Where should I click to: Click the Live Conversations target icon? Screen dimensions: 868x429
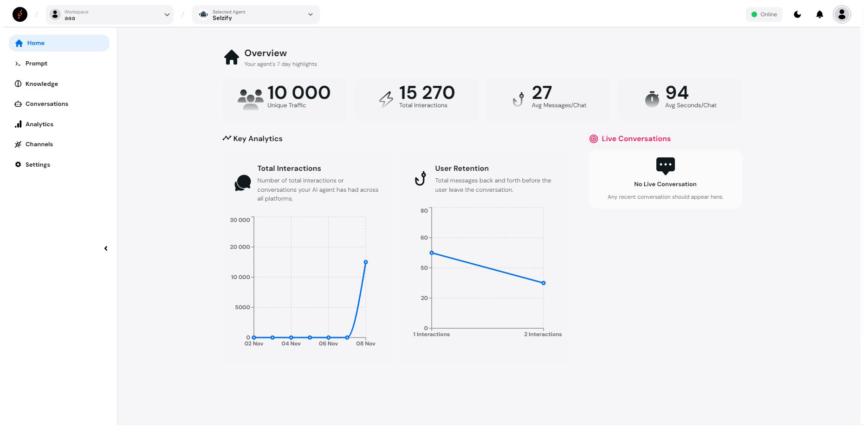pyautogui.click(x=593, y=139)
